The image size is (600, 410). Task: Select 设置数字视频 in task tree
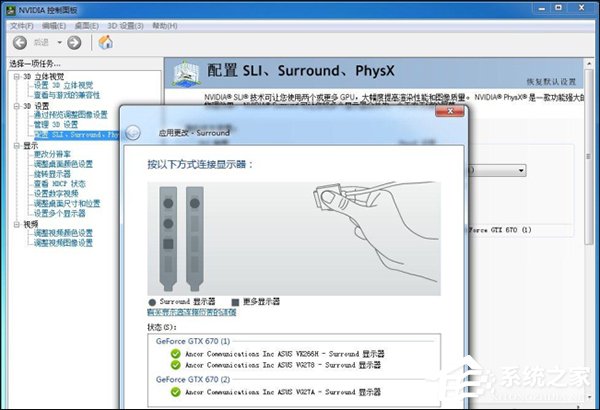click(x=56, y=194)
